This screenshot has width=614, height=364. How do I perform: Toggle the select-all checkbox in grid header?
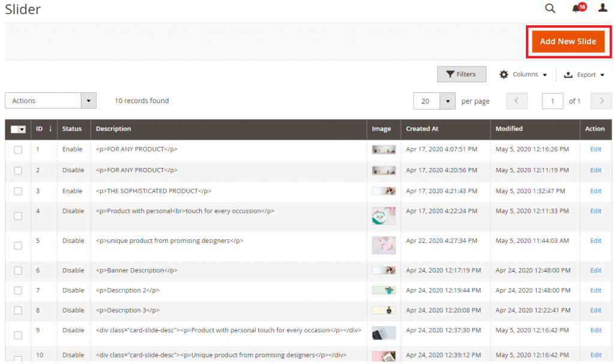(15, 129)
